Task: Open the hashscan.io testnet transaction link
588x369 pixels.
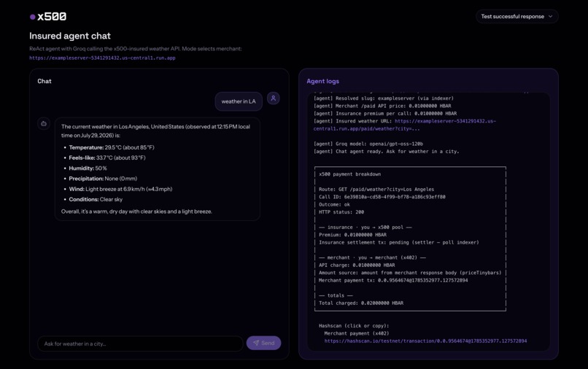Action: point(425,341)
